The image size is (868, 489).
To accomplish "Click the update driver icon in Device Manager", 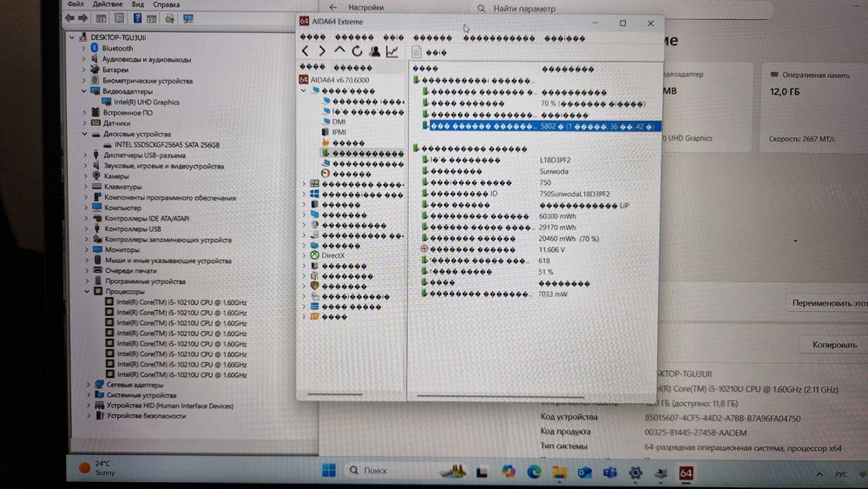I will tap(170, 18).
